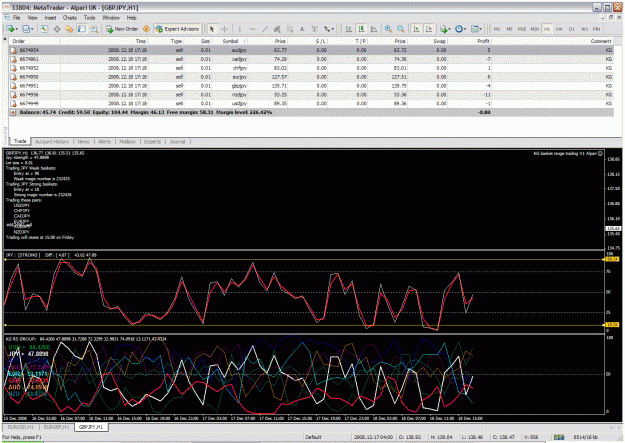The width and height of the screenshot is (625, 443).
Task: Select the Fibonacci Retracement tool
Action: point(290,29)
